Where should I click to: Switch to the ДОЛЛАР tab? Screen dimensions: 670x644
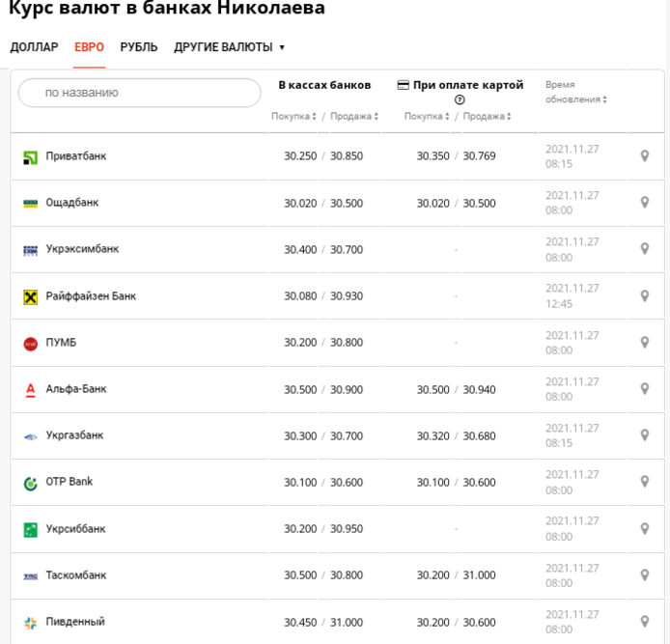34,47
